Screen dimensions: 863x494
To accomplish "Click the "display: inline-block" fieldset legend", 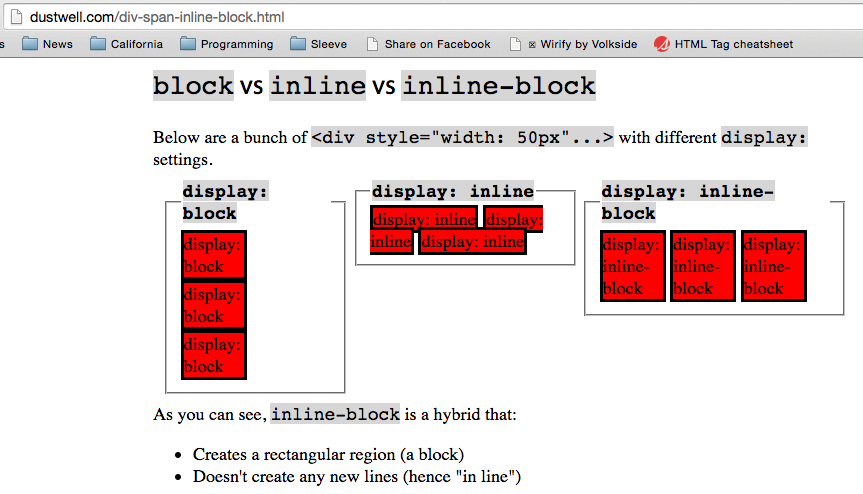I will (688, 201).
